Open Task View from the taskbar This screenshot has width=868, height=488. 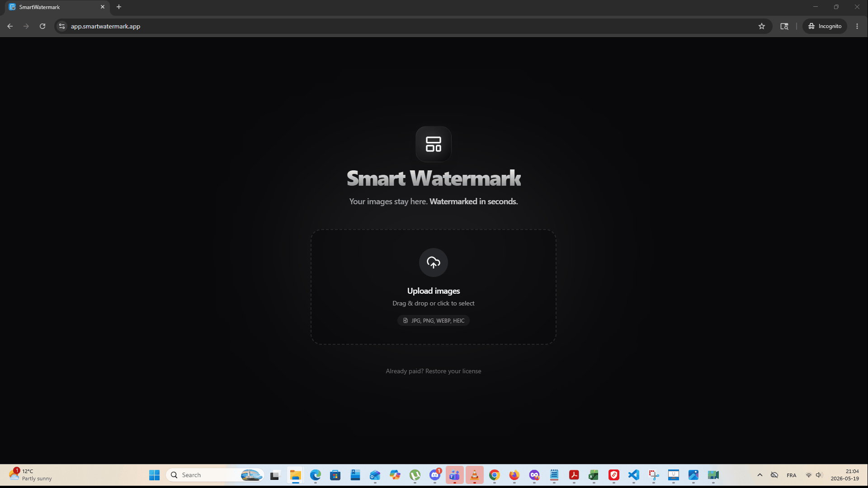pos(275,475)
